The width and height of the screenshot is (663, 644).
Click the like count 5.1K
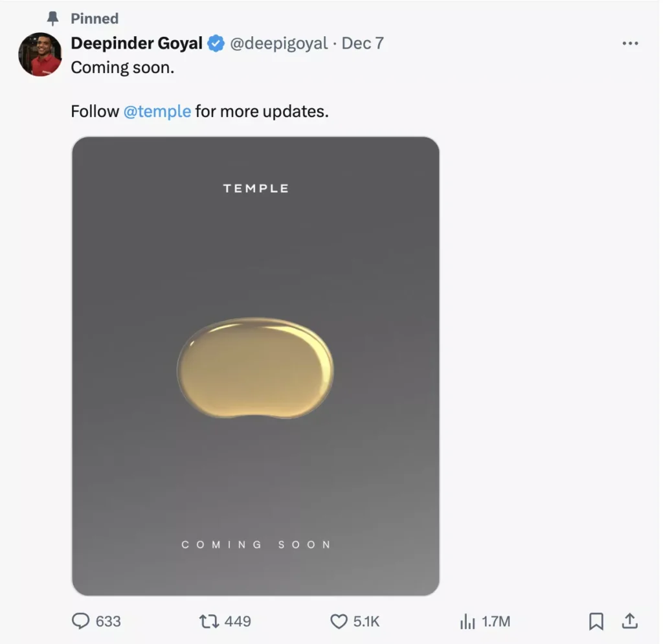coord(365,622)
